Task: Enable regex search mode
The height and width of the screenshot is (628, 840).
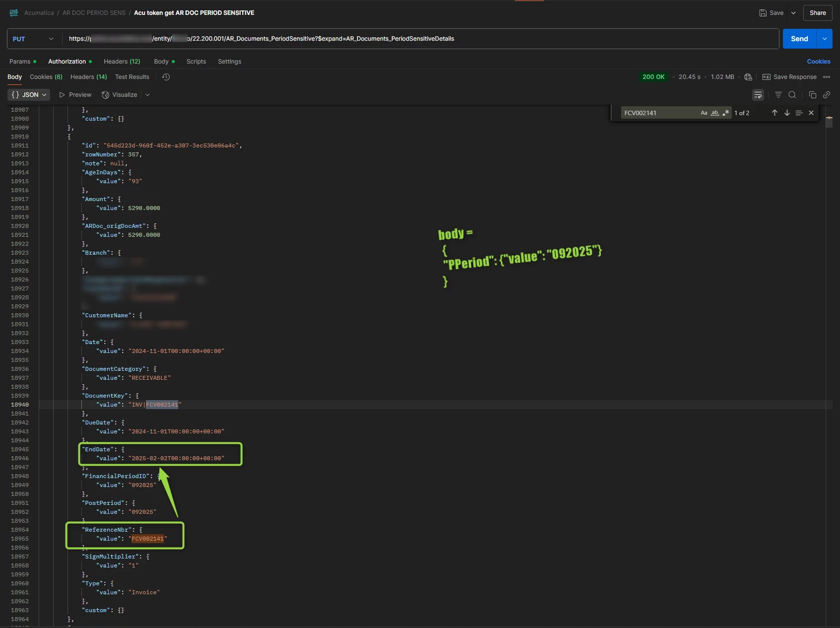Action: [x=726, y=113]
